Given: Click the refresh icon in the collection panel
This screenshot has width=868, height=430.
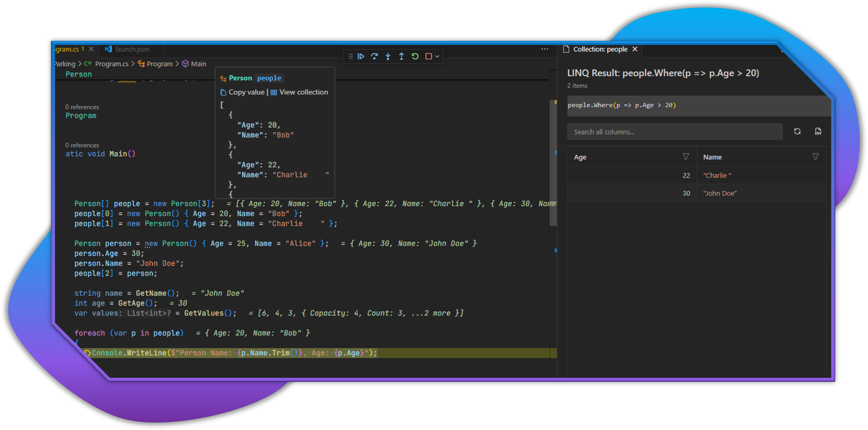Looking at the screenshot, I should (x=797, y=132).
